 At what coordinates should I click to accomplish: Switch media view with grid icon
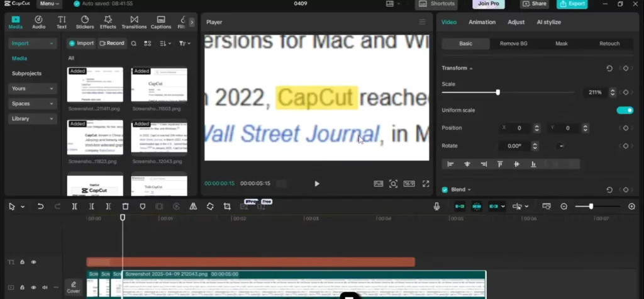(147, 43)
